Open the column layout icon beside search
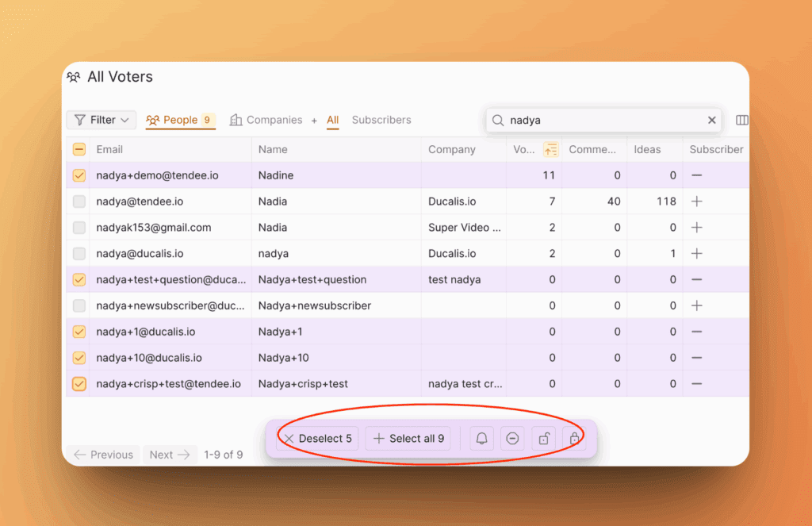812x526 pixels. click(742, 121)
